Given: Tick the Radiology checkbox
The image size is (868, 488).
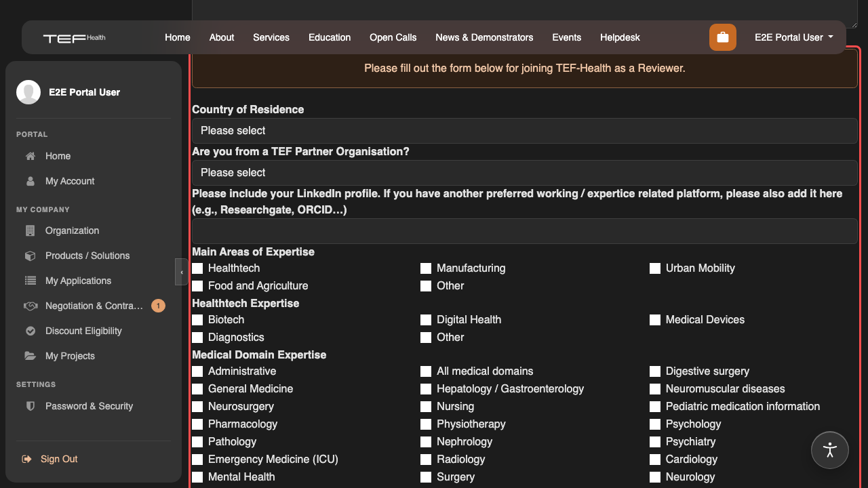Looking at the screenshot, I should pos(426,460).
